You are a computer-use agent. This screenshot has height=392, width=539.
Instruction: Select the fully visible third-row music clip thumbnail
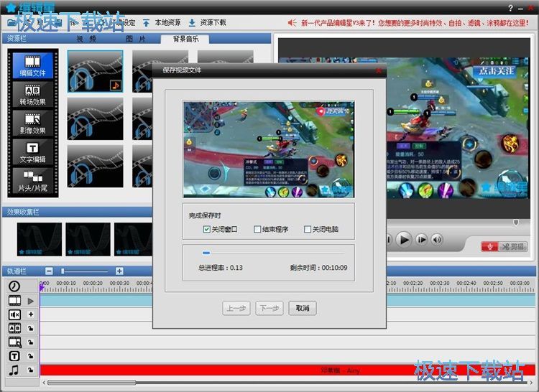point(95,166)
